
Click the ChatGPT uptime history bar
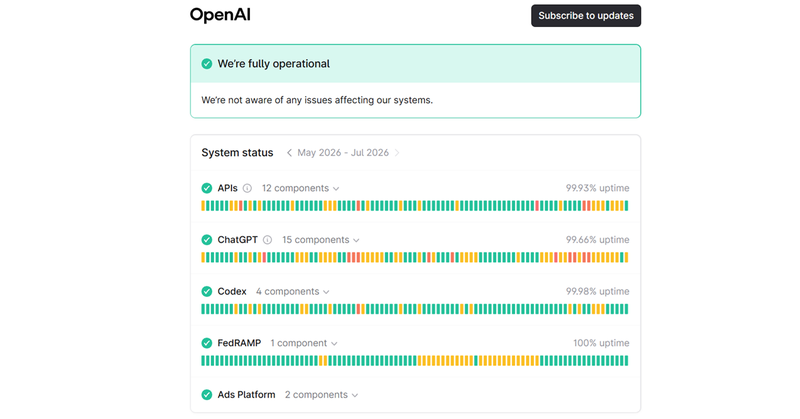pos(415,257)
